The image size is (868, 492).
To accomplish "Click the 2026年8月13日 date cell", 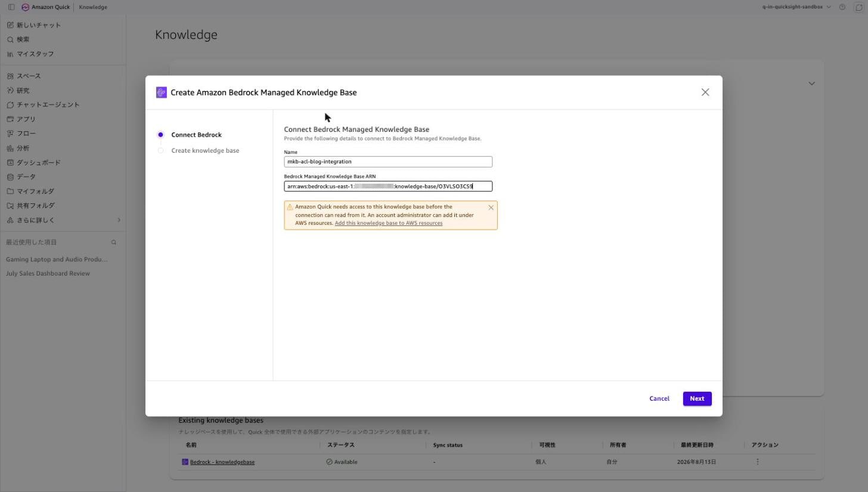I will pyautogui.click(x=696, y=462).
